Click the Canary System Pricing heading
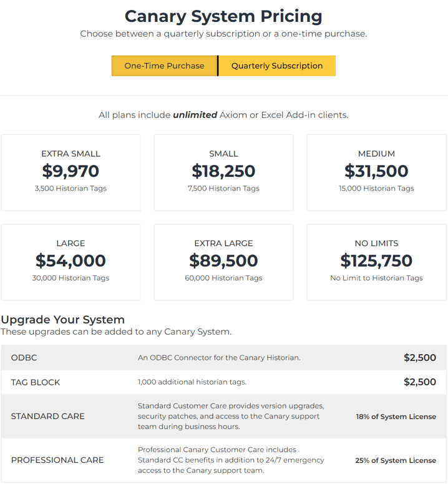This screenshot has height=484, width=448. [x=223, y=16]
